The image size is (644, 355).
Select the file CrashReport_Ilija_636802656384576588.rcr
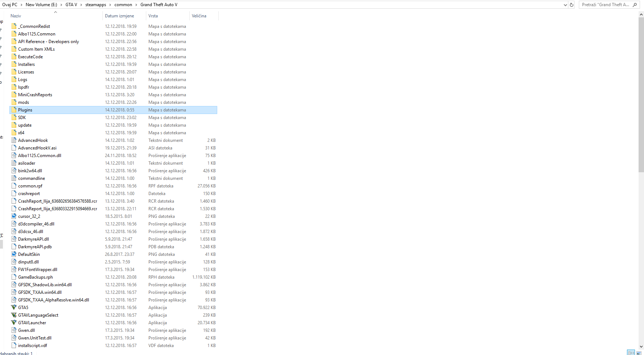point(58,201)
